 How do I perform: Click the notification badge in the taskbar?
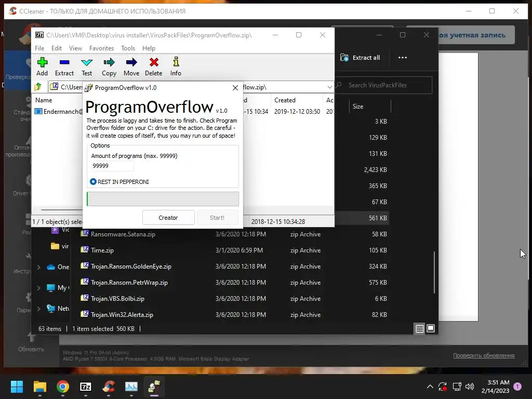point(517,386)
